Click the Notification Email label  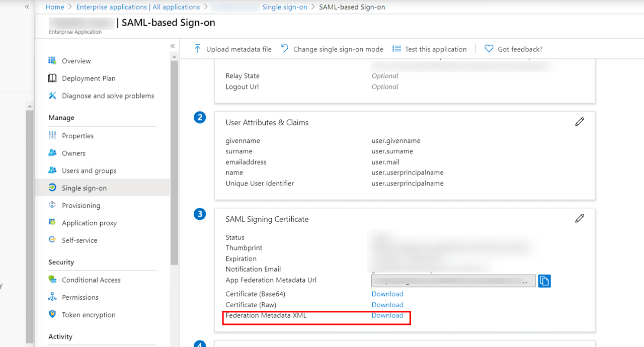(253, 269)
